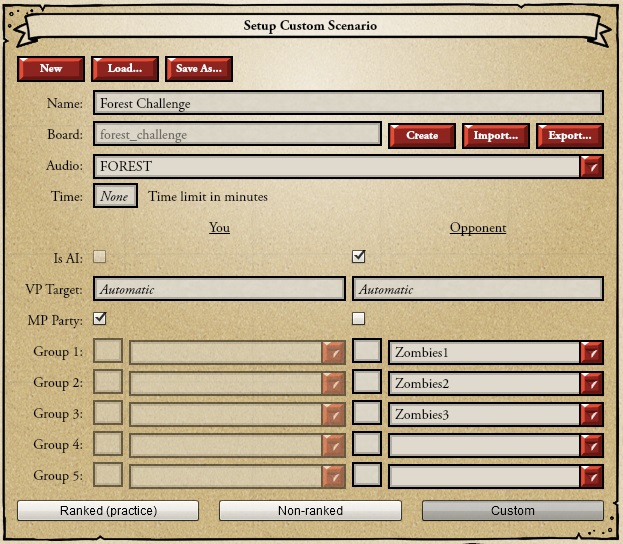623x544 pixels.
Task: Click the Time limit None field
Action: [x=115, y=197]
